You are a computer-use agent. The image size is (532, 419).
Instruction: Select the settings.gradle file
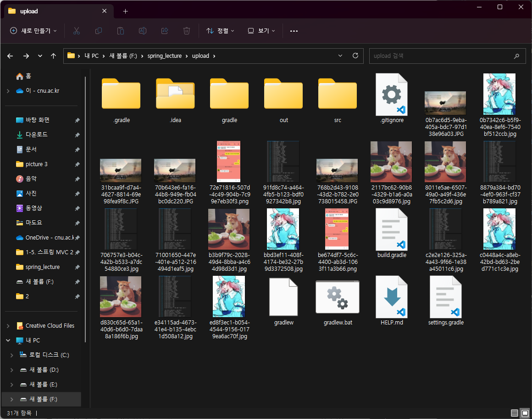tap(446, 301)
